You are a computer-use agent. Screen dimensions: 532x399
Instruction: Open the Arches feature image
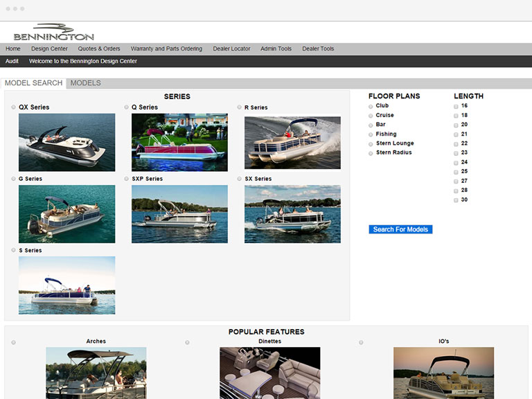tap(96, 373)
